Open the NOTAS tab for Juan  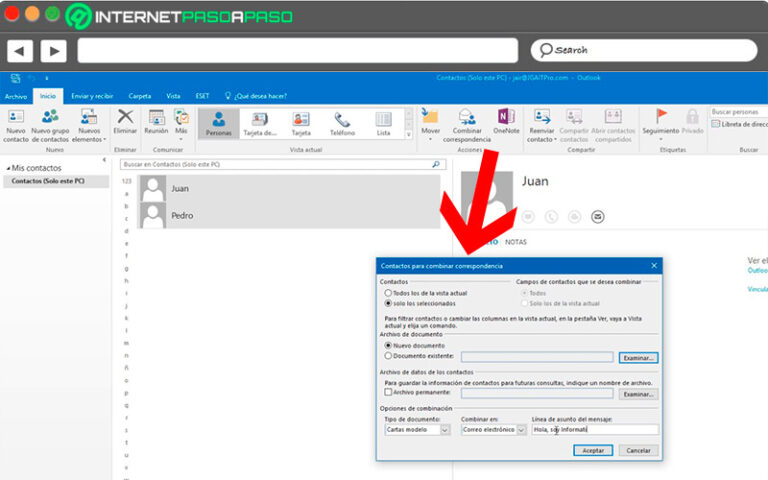click(x=516, y=242)
